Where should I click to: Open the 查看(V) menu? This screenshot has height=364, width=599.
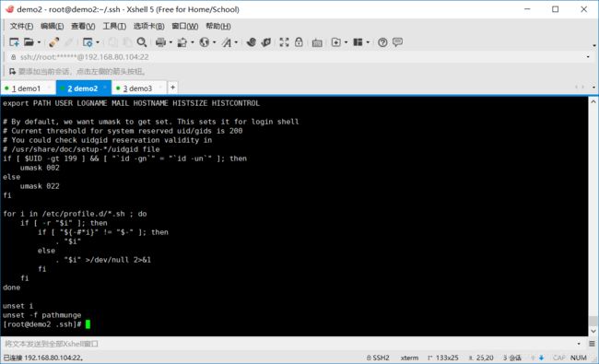tap(83, 26)
